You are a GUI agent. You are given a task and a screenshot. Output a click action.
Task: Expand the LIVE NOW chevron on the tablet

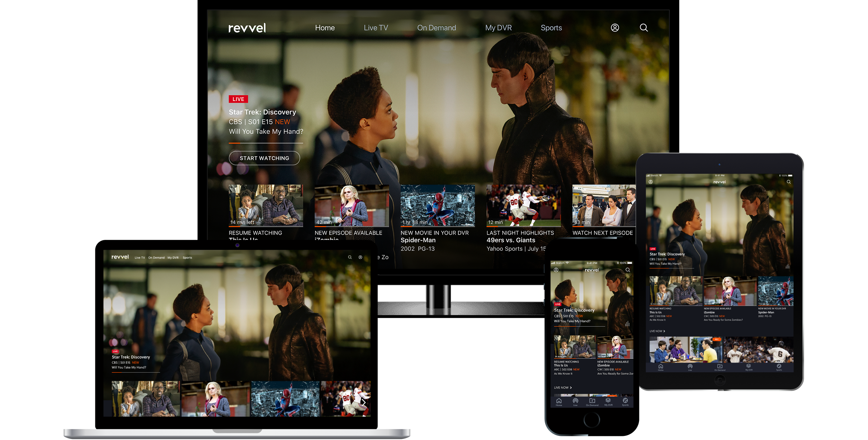pos(664,331)
